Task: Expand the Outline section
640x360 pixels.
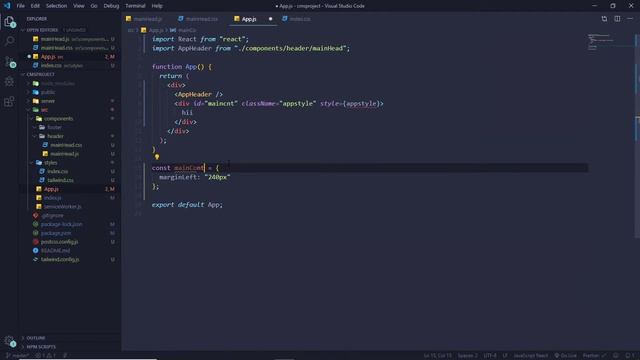Action: (x=36, y=338)
